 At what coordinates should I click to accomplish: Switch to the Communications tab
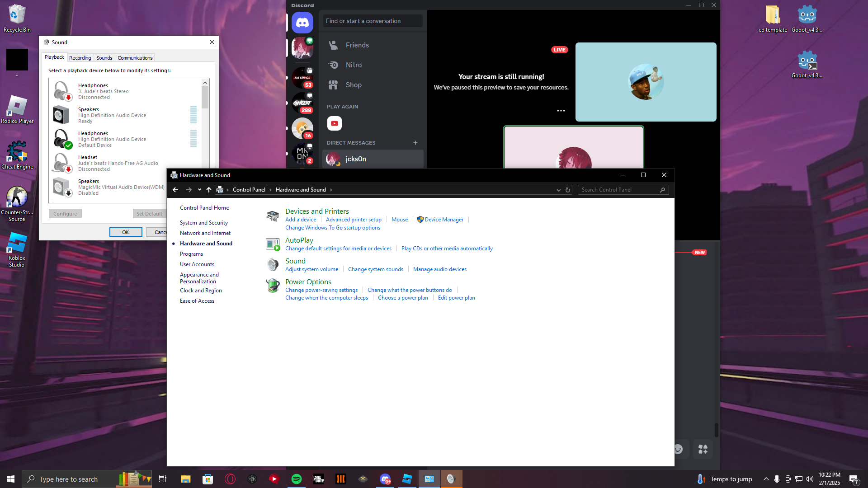click(x=135, y=58)
